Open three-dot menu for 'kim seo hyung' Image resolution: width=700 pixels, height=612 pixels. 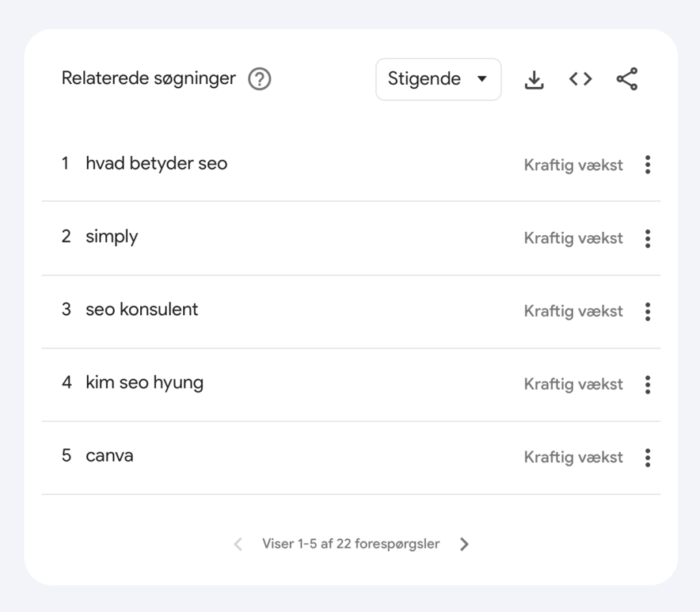click(647, 385)
